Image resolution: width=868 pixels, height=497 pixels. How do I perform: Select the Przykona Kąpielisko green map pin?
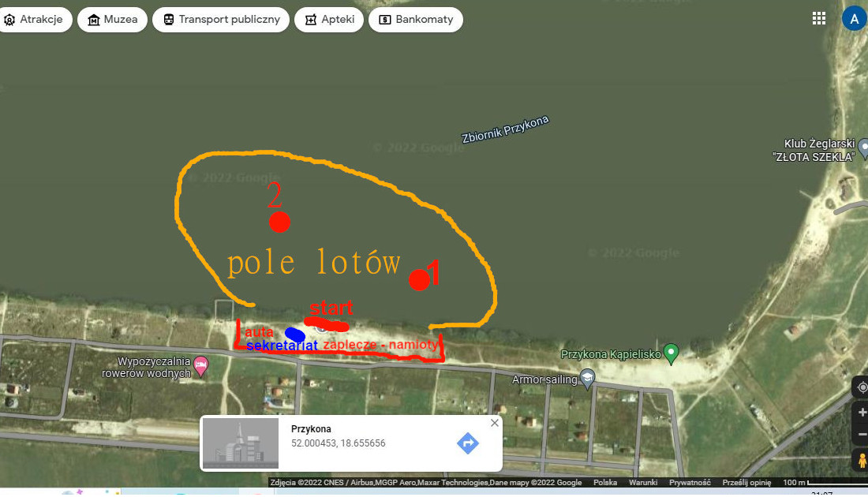pyautogui.click(x=671, y=353)
